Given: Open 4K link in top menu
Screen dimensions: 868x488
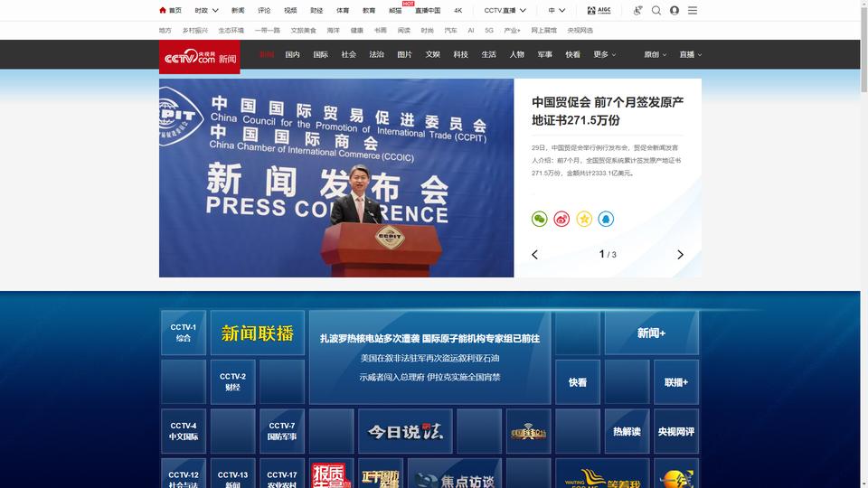Looking at the screenshot, I should coord(458,11).
